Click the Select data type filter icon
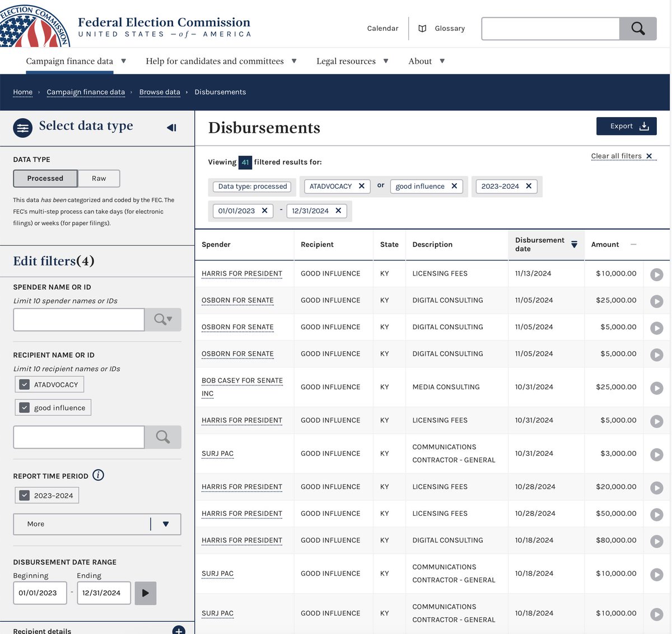 [x=23, y=128]
